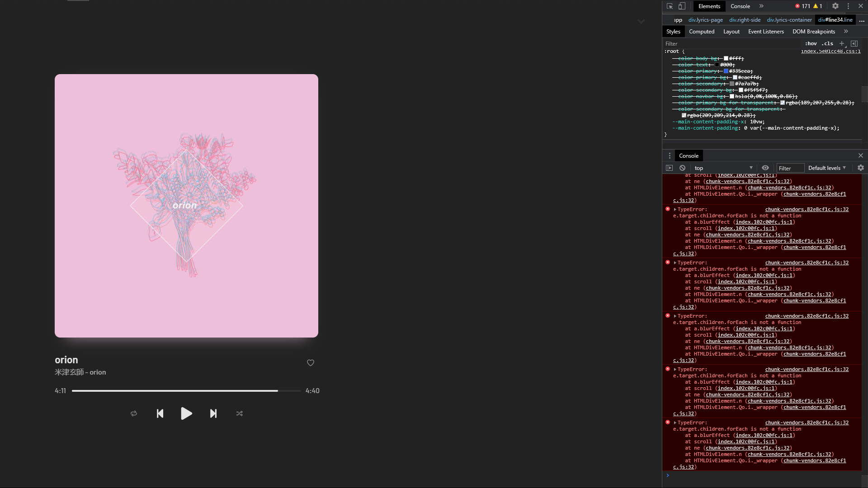Screen dimensions: 868x488
Task: Show more DevTools panel tabs
Action: 761,6
